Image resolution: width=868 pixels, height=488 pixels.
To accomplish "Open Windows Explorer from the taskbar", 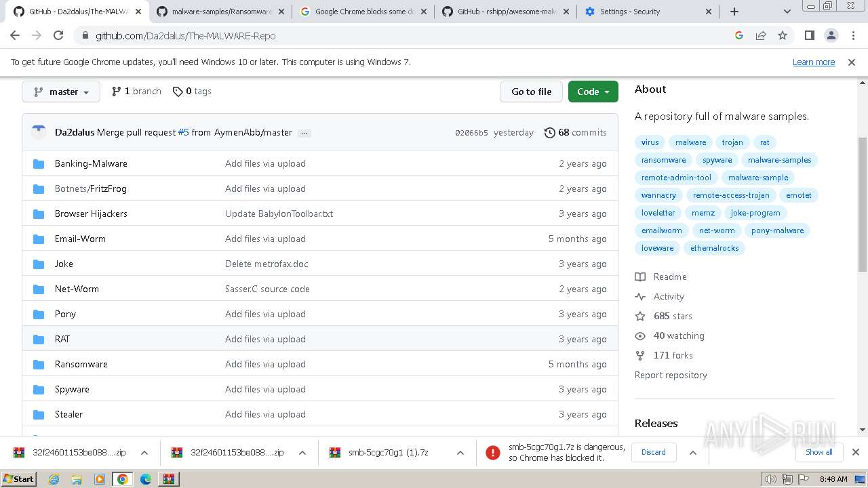I will click(77, 479).
